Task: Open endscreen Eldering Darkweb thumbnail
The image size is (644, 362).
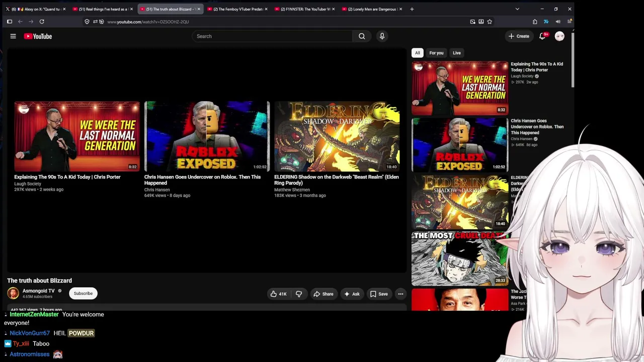Action: [337, 136]
